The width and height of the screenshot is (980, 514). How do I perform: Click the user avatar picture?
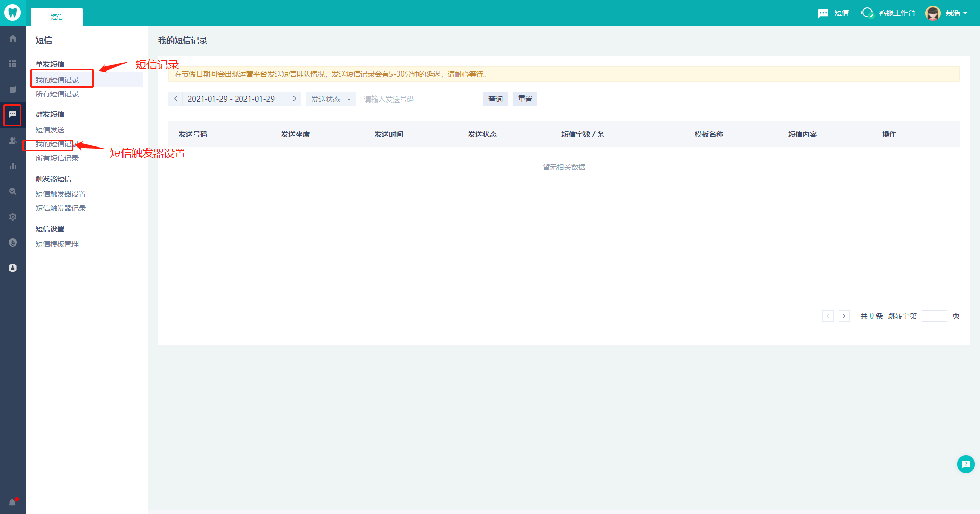tap(933, 13)
